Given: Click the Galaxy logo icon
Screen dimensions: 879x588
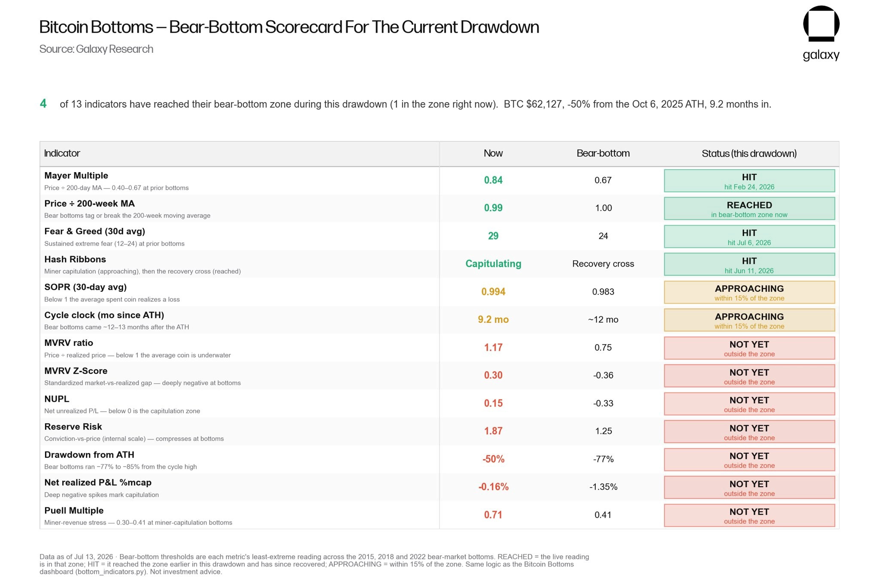Looking at the screenshot, I should (x=821, y=24).
